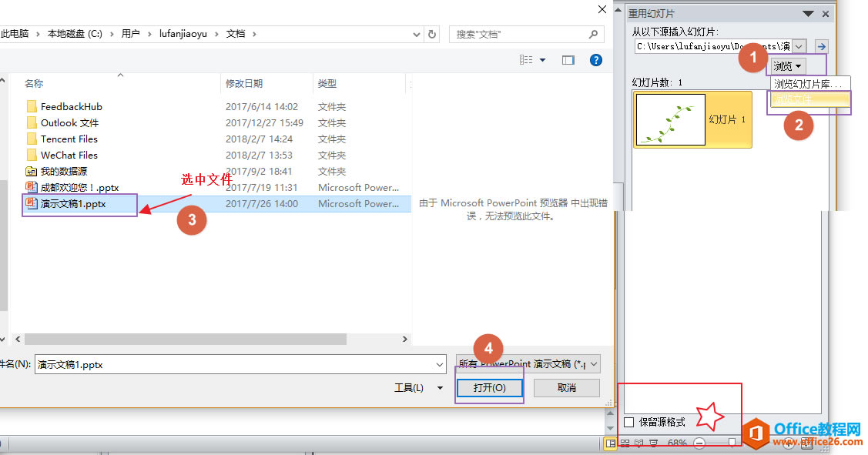Click the 我的数据源 data source folder icon
Screen dimensions: 868x455
click(x=32, y=171)
